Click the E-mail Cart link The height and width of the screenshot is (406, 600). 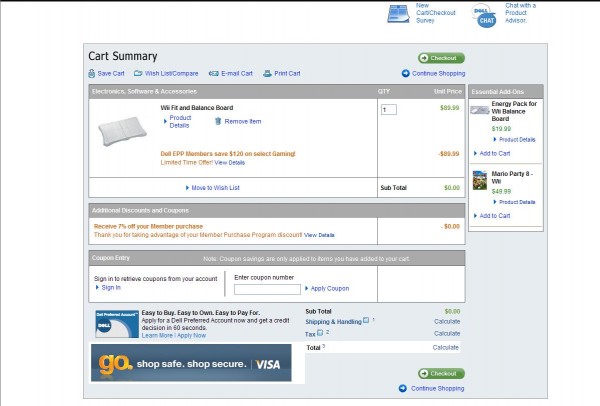(237, 73)
